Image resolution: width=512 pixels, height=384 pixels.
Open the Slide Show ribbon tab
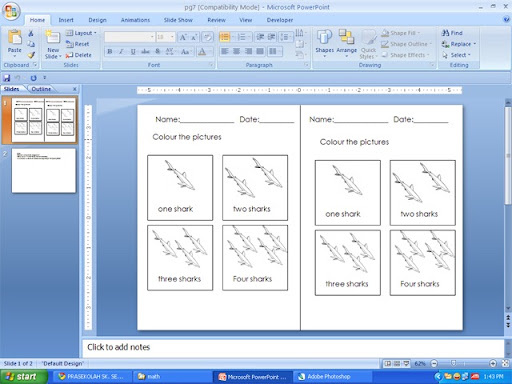click(x=178, y=20)
